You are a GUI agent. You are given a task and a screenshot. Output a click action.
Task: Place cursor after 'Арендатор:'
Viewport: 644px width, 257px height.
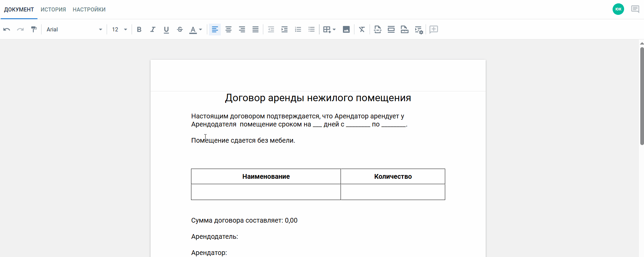227,253
